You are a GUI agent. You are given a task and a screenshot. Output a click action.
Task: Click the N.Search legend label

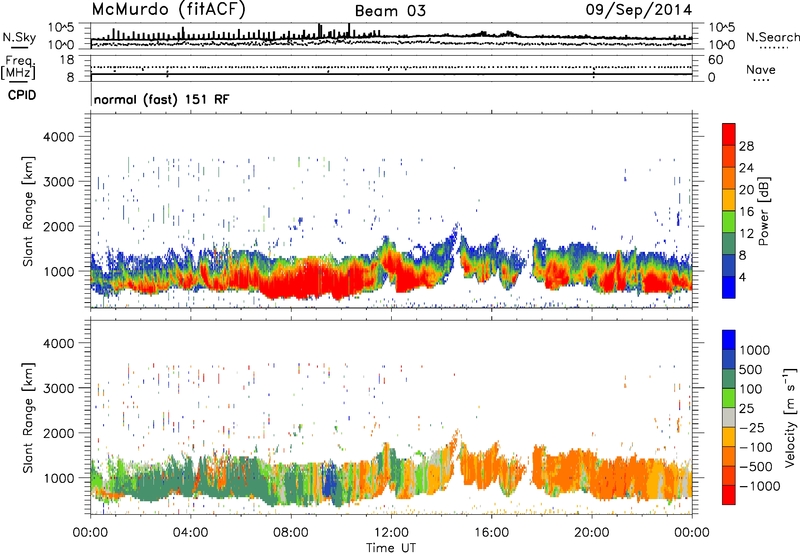pyautogui.click(x=773, y=37)
